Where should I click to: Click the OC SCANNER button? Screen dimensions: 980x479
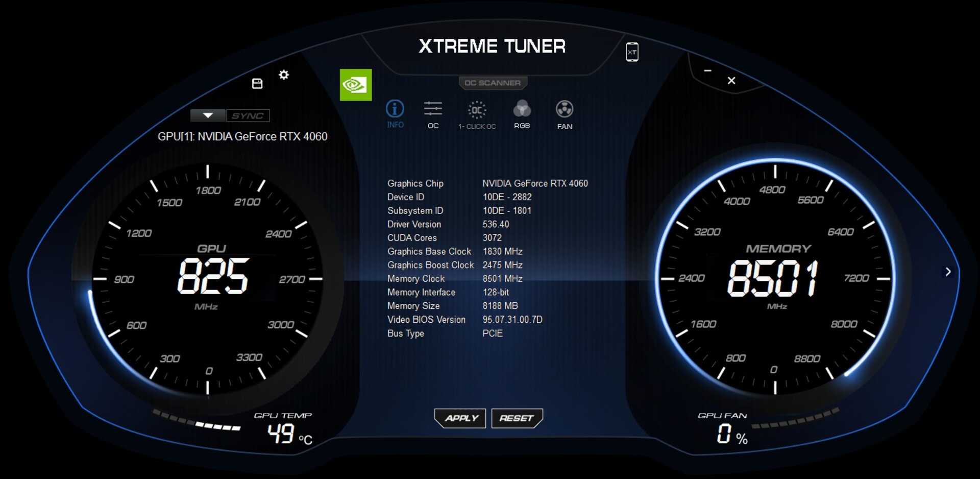(x=493, y=83)
